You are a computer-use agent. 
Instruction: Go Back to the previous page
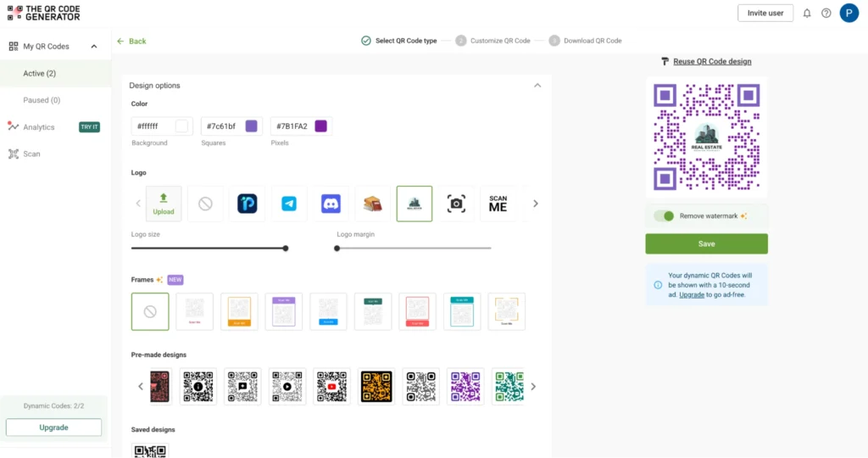tap(131, 41)
